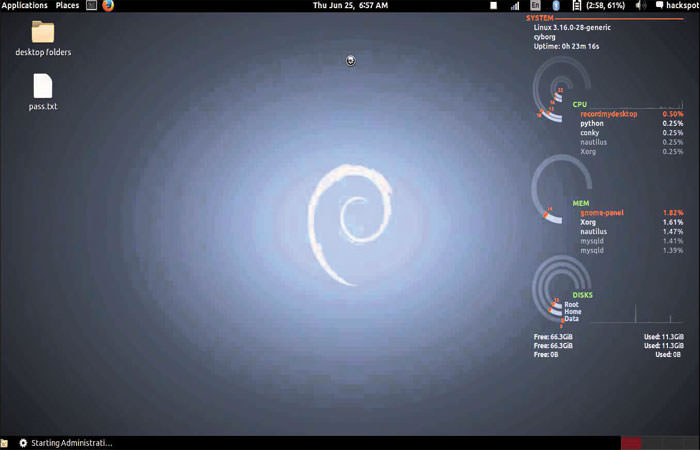Click the date and time clock
Viewport: 700px width, 450px height.
pyautogui.click(x=349, y=5)
